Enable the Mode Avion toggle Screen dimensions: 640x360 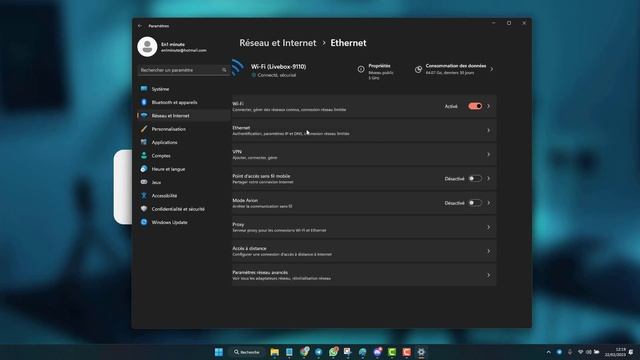click(475, 203)
